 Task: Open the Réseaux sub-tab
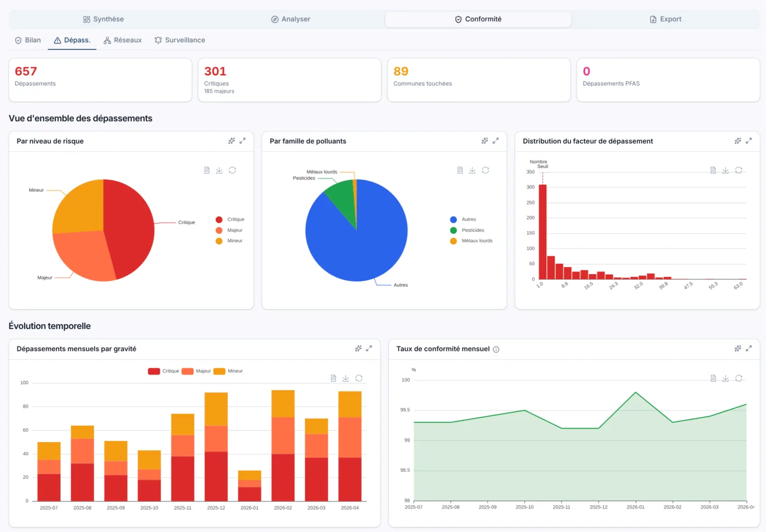pos(123,40)
